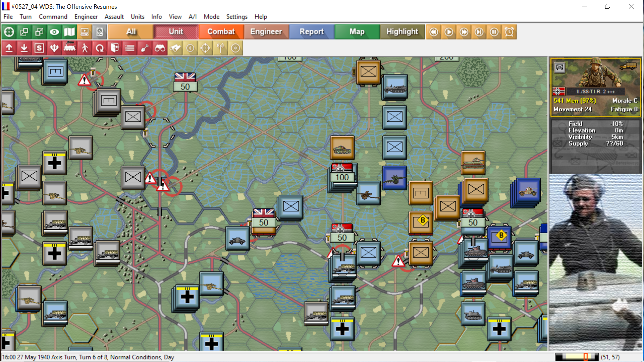Open the View menu

click(x=175, y=17)
